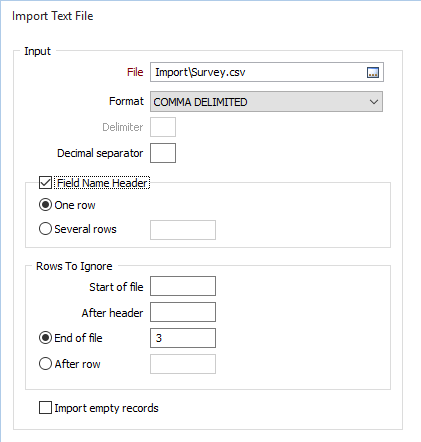Click the Several rows count field
The width and height of the screenshot is (421, 442).
tap(183, 230)
